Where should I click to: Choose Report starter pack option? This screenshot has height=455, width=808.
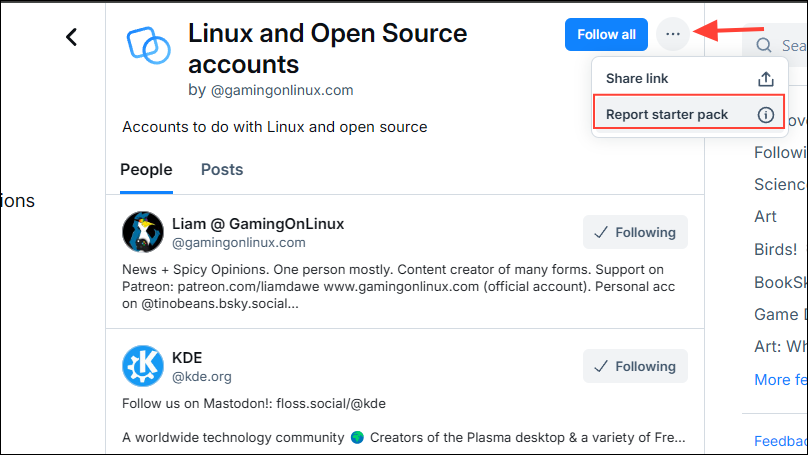[x=689, y=112]
